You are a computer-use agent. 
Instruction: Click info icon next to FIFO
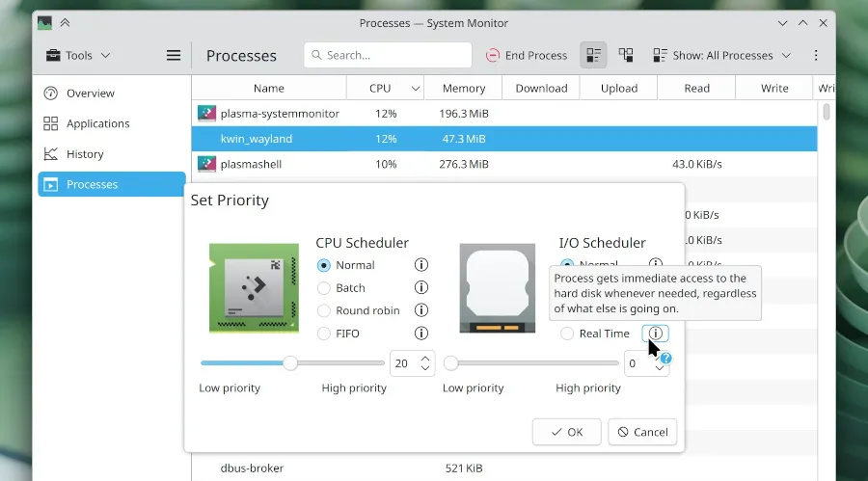[420, 334]
